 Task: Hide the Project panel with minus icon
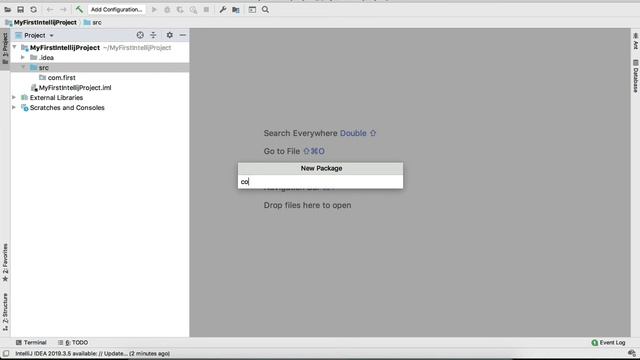tap(183, 35)
